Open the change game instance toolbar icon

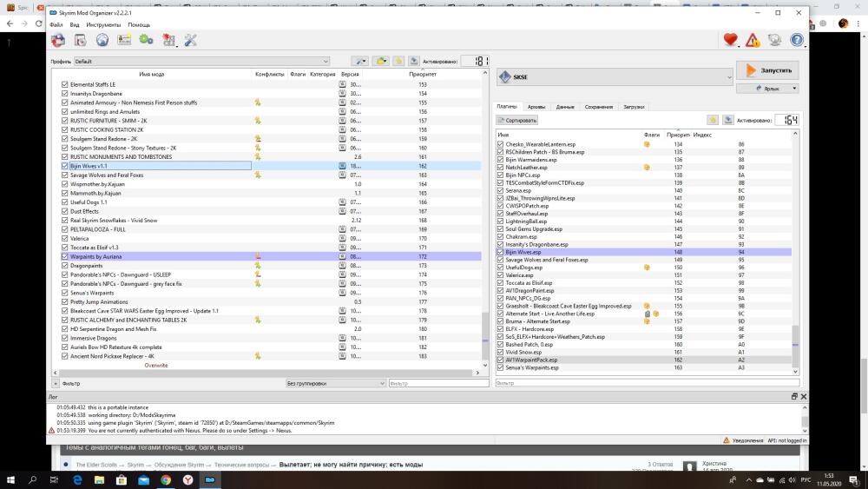click(x=58, y=40)
